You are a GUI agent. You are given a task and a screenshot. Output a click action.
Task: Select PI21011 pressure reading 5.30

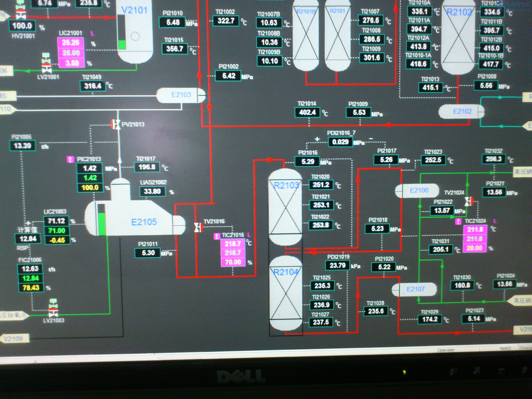tap(148, 253)
